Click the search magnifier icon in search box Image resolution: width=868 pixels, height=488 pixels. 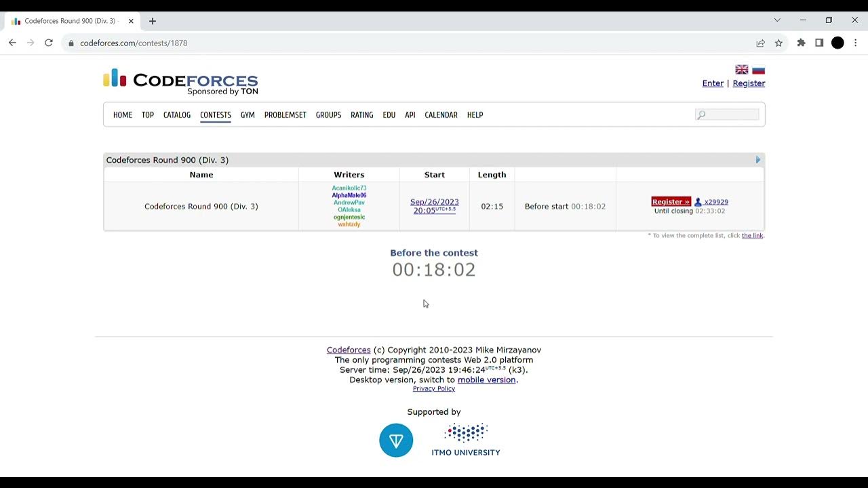click(x=701, y=115)
